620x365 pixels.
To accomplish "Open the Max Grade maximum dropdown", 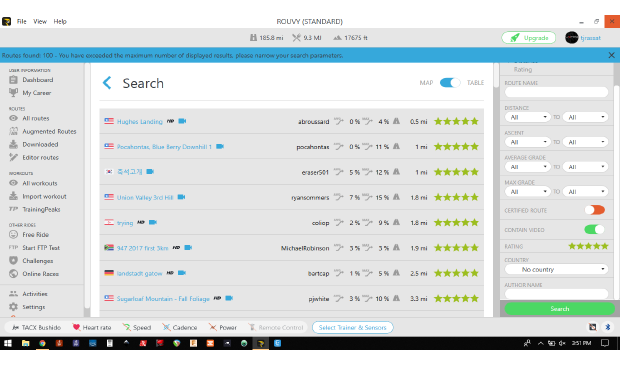I will coord(585,192).
